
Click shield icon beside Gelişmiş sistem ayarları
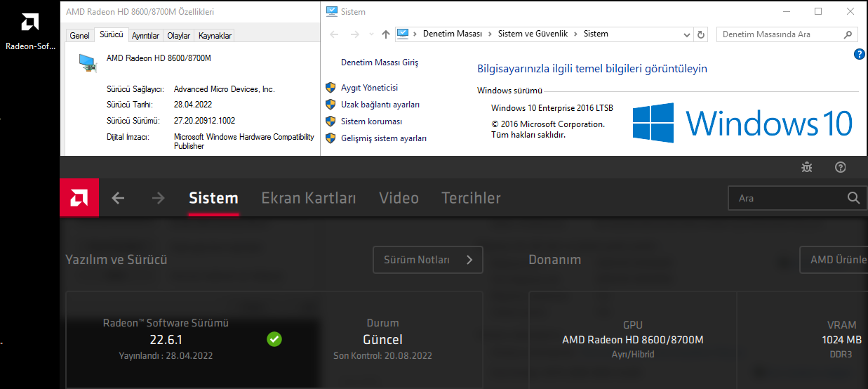pos(330,138)
